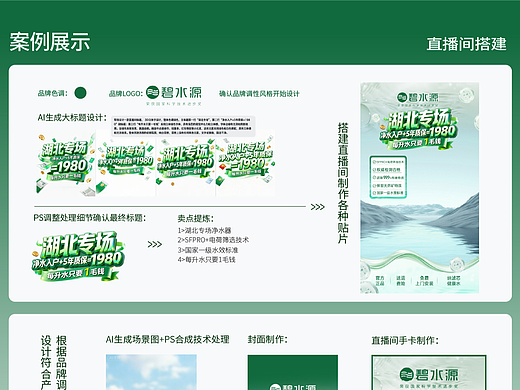Click the >>> arrows after the long divider
This screenshot has height=390, width=520.
coord(317,207)
